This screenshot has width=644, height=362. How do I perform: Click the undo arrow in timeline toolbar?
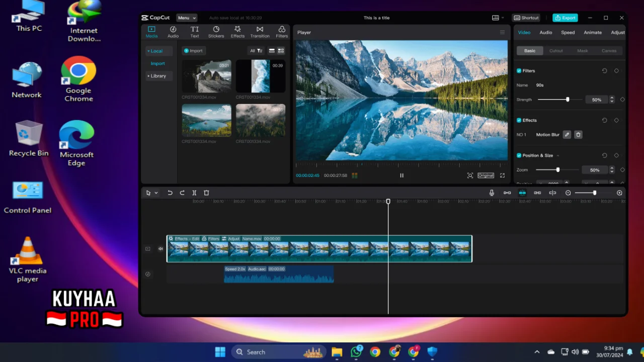point(170,193)
